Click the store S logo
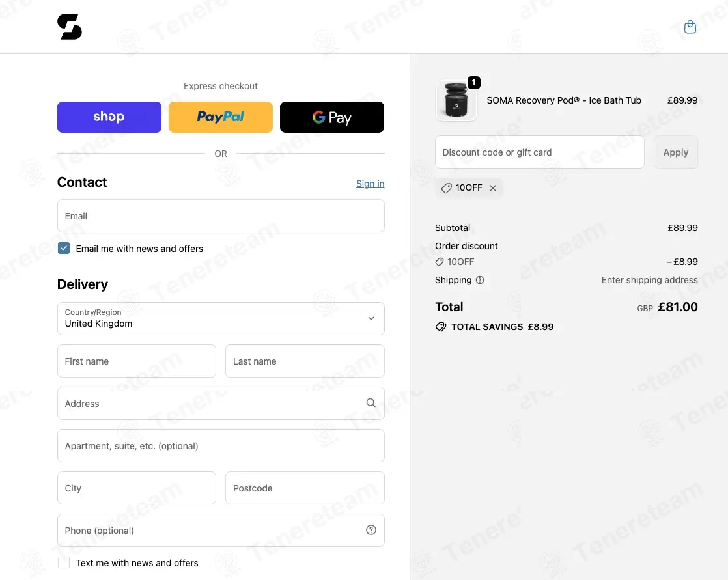This screenshot has height=580, width=728. point(70,27)
